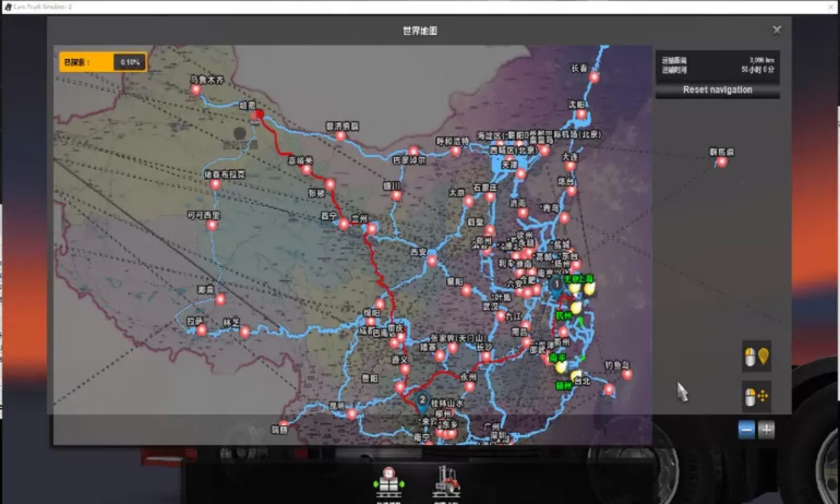The width and height of the screenshot is (840, 504).
Task: Zoom in with the plus button
Action: [766, 430]
